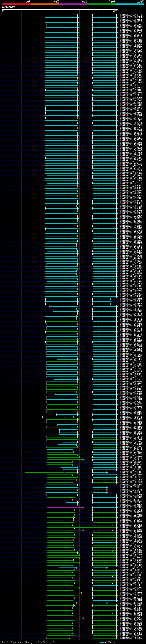Open hit UniRef100_Q6CAB5
Image resolution: width=146 pixels, height=644 pixels.
click(x=131, y=507)
